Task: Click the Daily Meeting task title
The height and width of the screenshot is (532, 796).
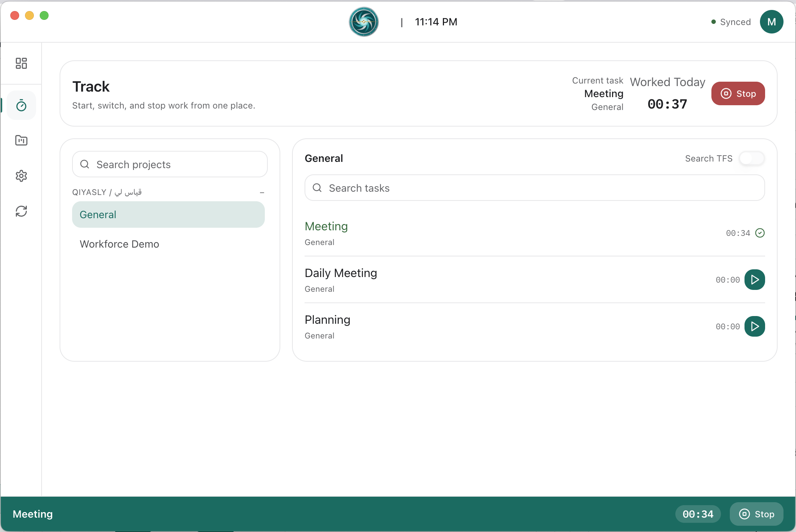Action: (341, 273)
